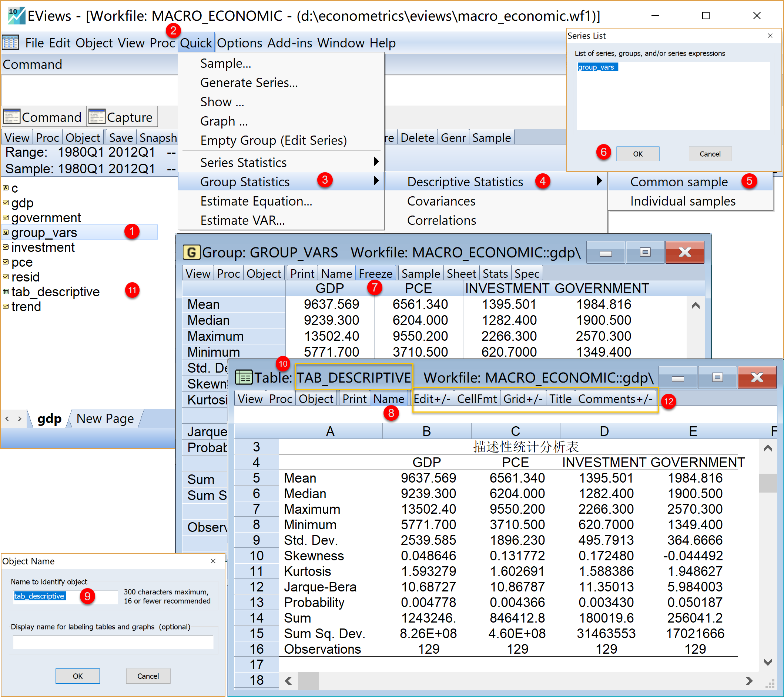Toggle Edit+/- mode in table toolbar

[432, 399]
